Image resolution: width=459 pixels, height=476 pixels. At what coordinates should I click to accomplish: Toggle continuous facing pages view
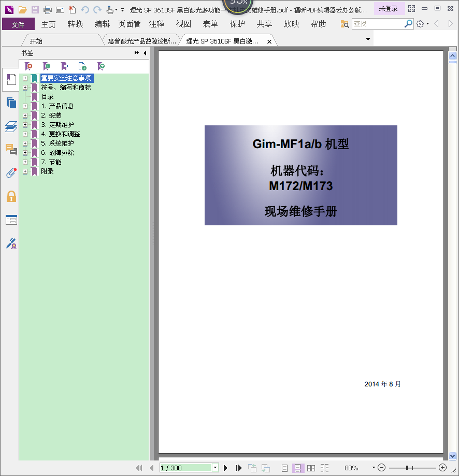click(324, 468)
